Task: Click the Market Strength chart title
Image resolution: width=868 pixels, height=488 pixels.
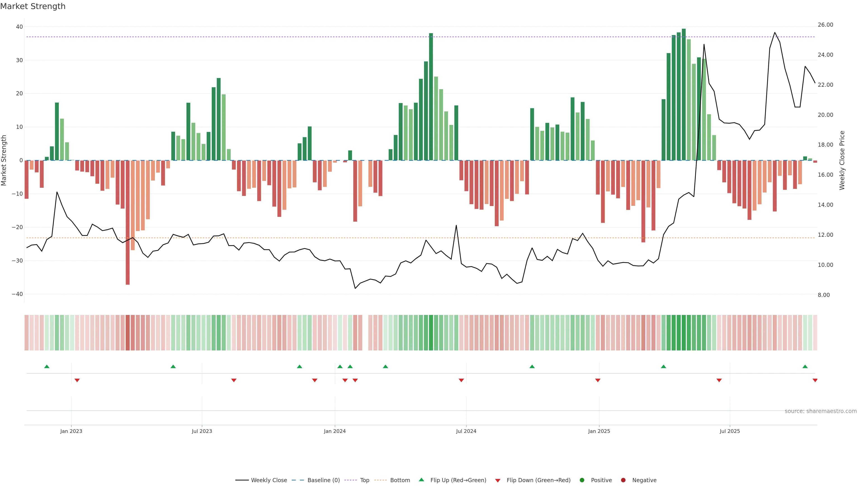Action: 33,6
